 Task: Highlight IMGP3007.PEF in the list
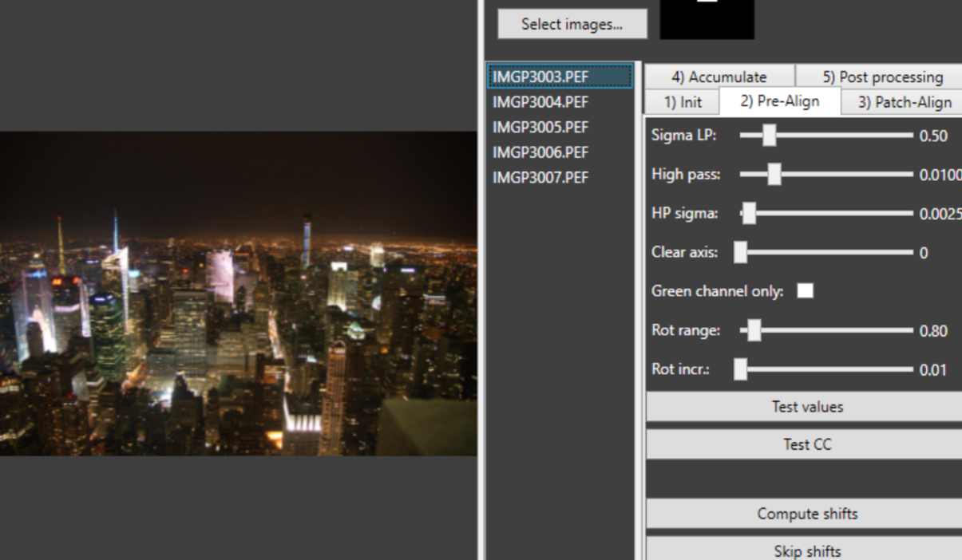tap(540, 177)
